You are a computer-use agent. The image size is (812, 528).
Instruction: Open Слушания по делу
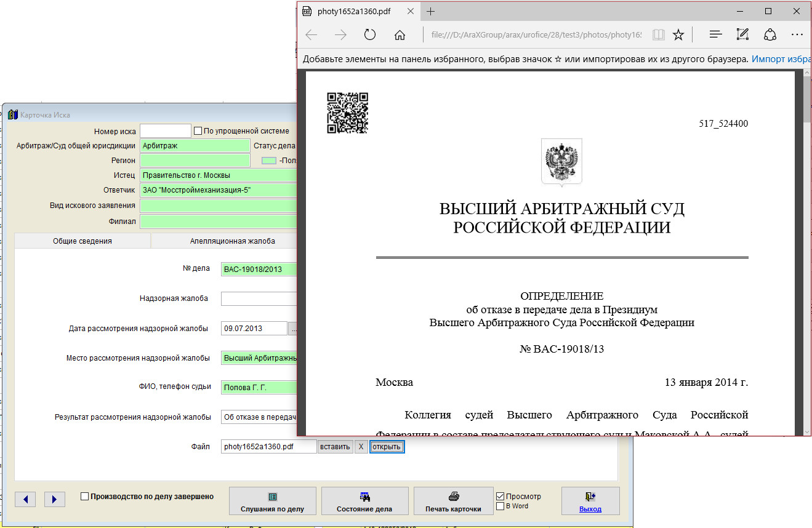click(273, 501)
